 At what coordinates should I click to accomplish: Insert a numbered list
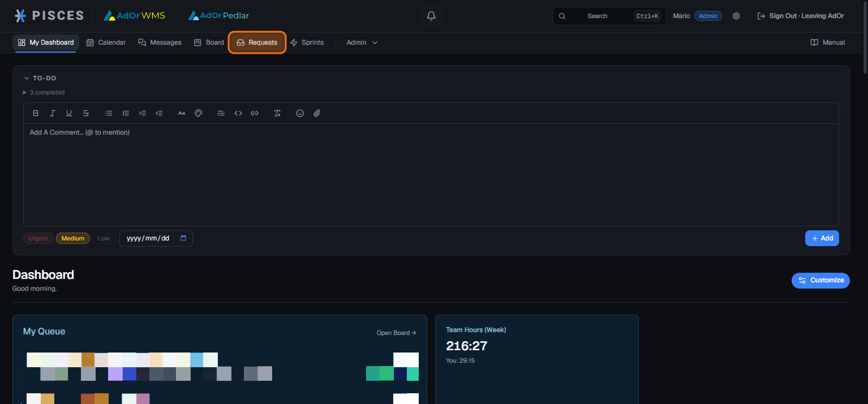[x=126, y=113]
